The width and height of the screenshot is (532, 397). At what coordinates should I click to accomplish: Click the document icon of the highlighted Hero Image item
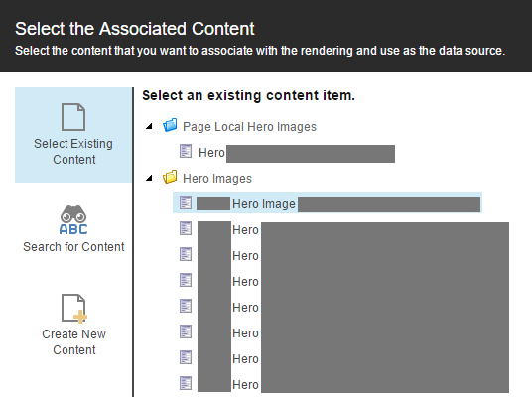186,202
